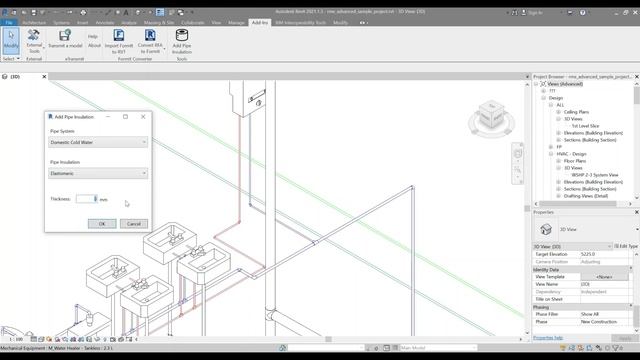The height and width of the screenshot is (360, 640).
Task: Click Cancel in Add Pipe Insulation dialog
Action: point(134,224)
